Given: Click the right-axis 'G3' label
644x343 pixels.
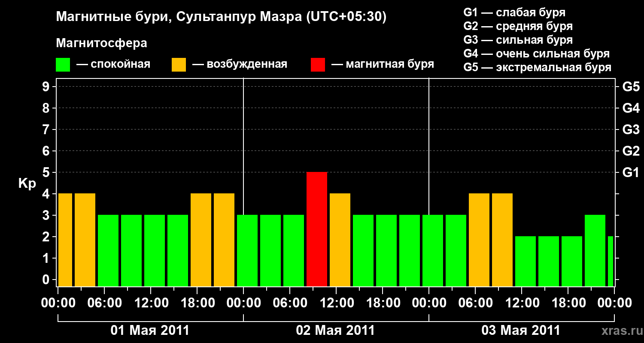Looking at the screenshot, I should 631,129.
